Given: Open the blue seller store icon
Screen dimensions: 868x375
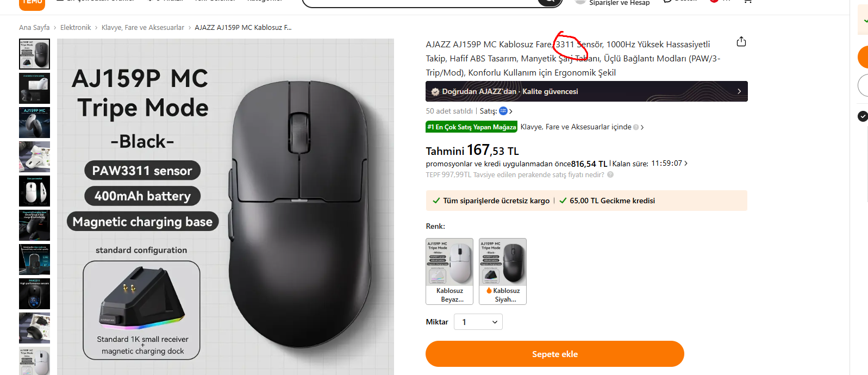Looking at the screenshot, I should (503, 111).
